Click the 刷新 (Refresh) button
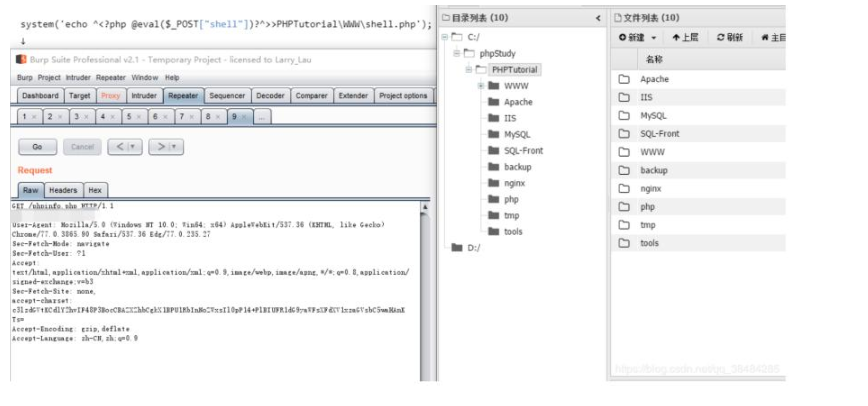868x406 pixels. (x=730, y=37)
